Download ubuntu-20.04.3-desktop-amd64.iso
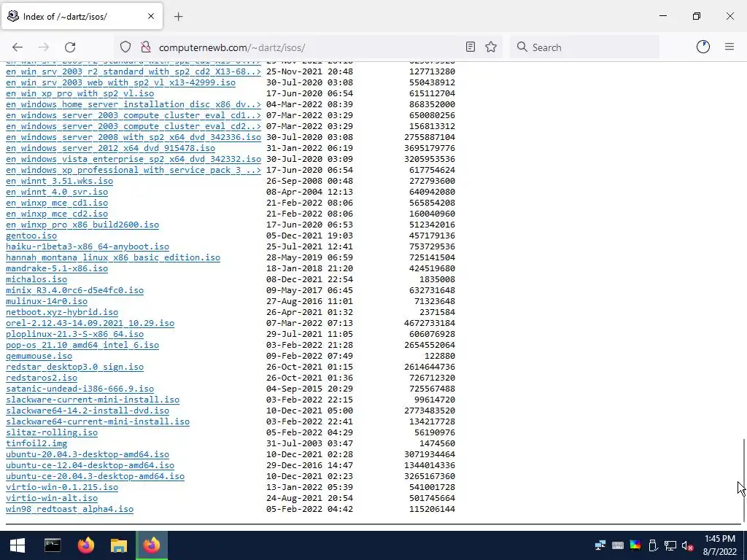Screen dimensions: 747x560 (x=88, y=455)
